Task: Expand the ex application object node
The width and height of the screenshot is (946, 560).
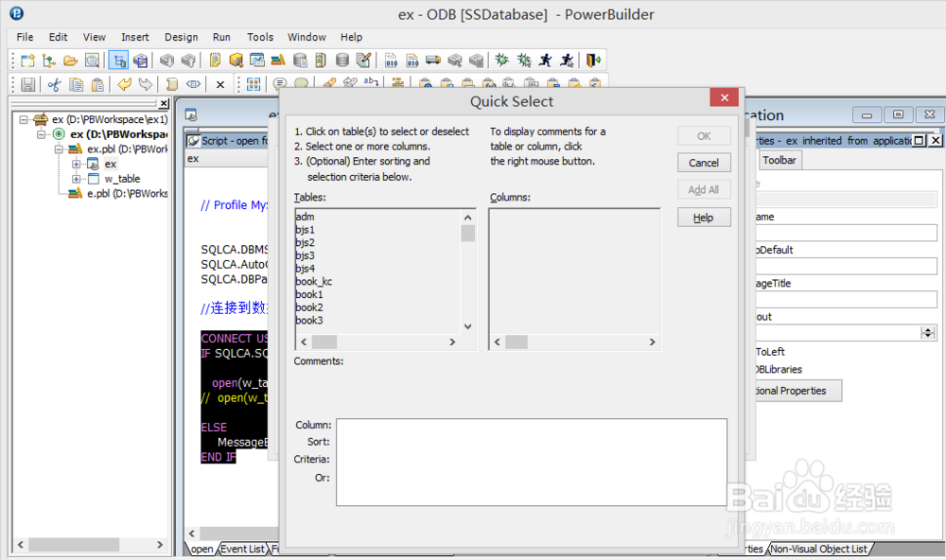Action: click(x=76, y=165)
